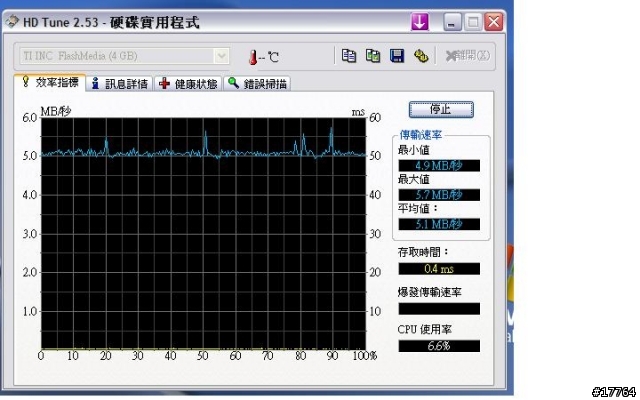
Task: Close the HD Tune window
Action: [x=494, y=22]
